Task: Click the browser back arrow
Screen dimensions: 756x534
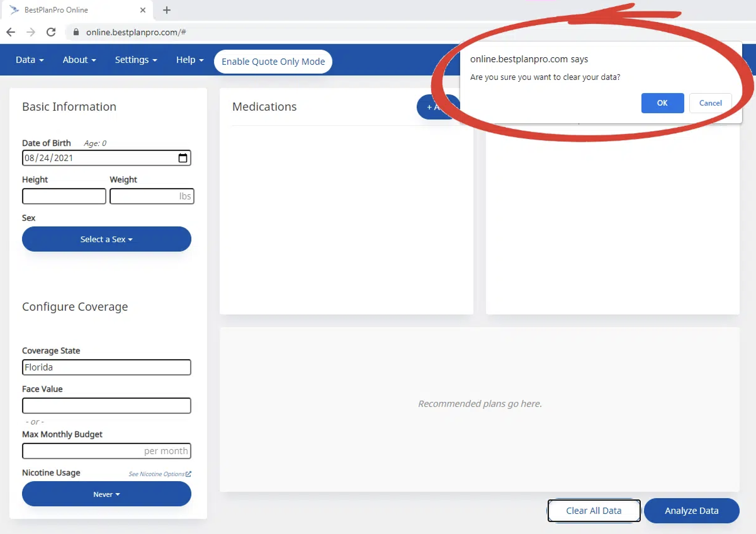Action: (x=11, y=32)
